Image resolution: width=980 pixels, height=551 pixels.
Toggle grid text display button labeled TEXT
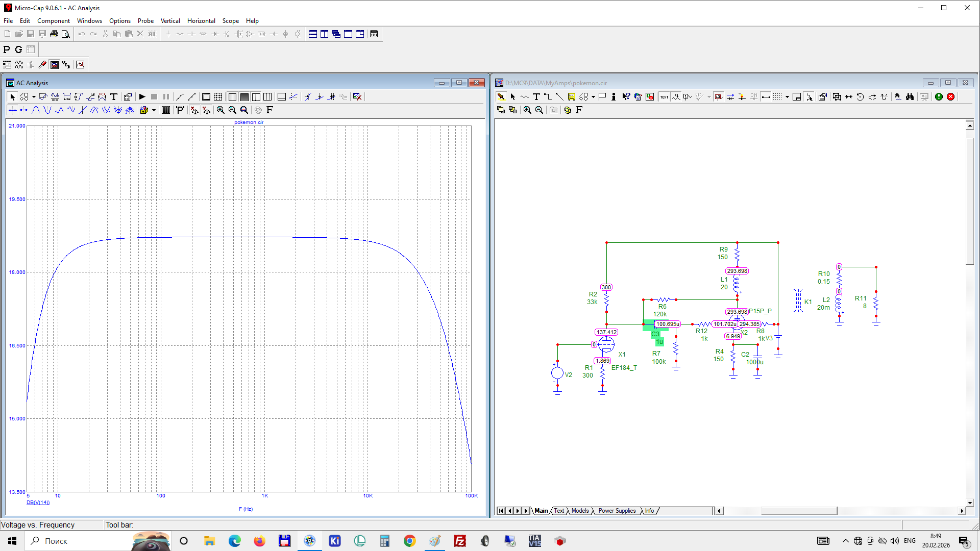pyautogui.click(x=664, y=97)
